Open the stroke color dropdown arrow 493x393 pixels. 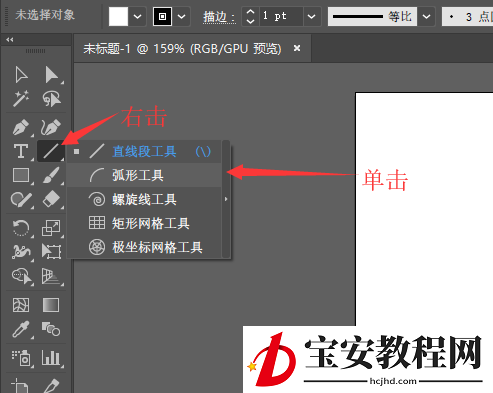181,16
